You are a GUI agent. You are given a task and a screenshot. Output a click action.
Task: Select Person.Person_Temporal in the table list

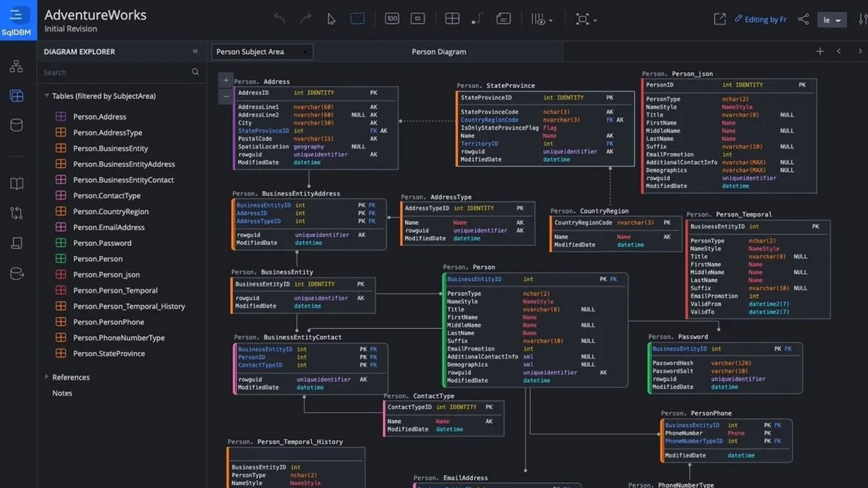(x=115, y=291)
